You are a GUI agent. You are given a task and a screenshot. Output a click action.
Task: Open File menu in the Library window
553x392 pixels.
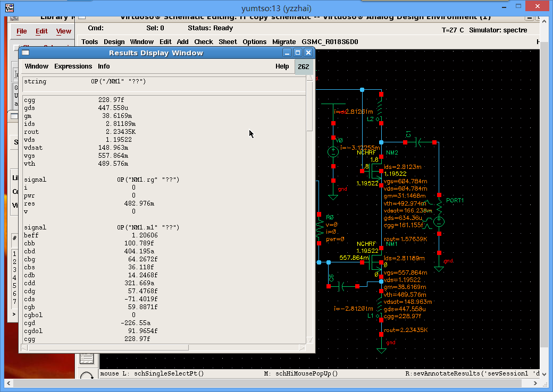point(21,31)
